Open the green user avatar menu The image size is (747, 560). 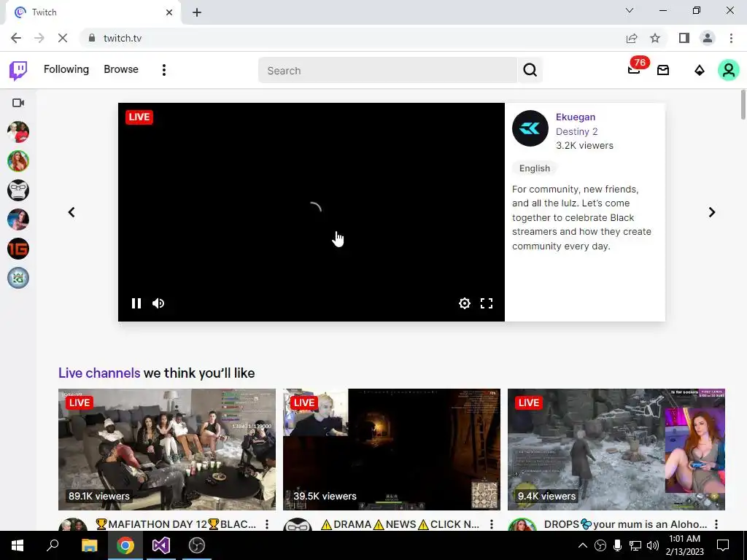pos(729,70)
